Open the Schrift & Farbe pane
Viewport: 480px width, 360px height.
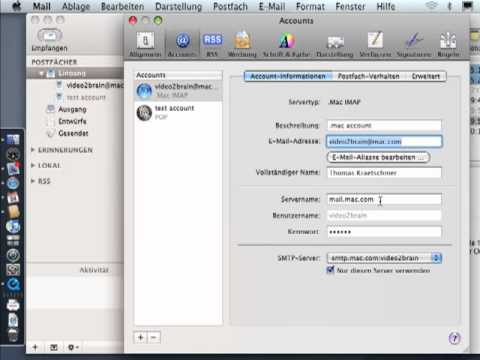coord(287,44)
